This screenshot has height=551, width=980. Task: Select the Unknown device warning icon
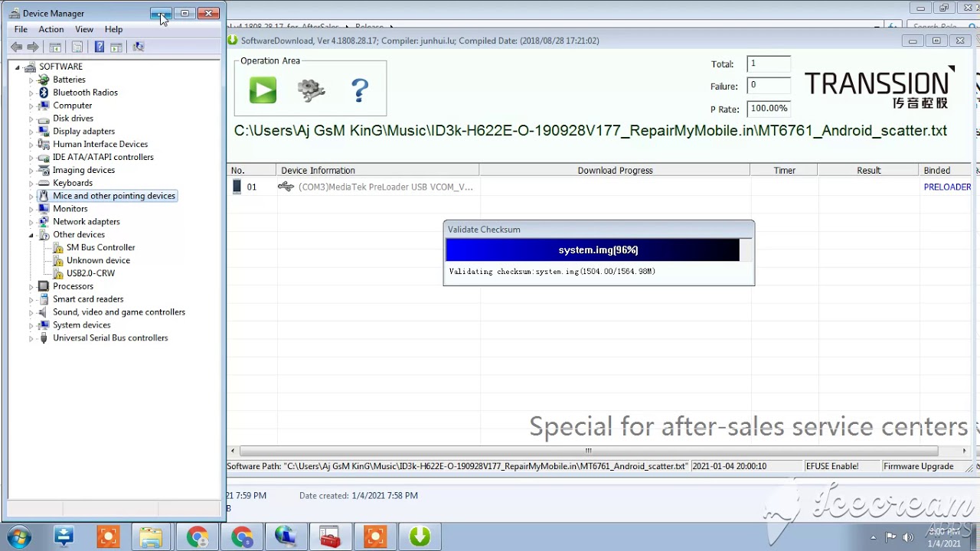point(58,260)
